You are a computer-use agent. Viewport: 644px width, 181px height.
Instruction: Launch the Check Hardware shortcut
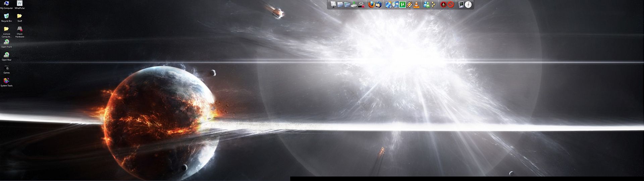click(20, 32)
